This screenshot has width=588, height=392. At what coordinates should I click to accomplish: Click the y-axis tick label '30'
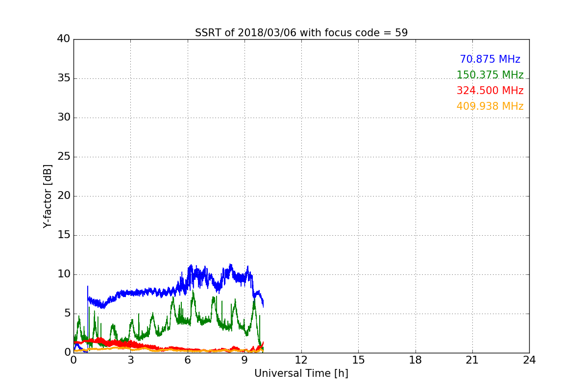[x=64, y=118]
